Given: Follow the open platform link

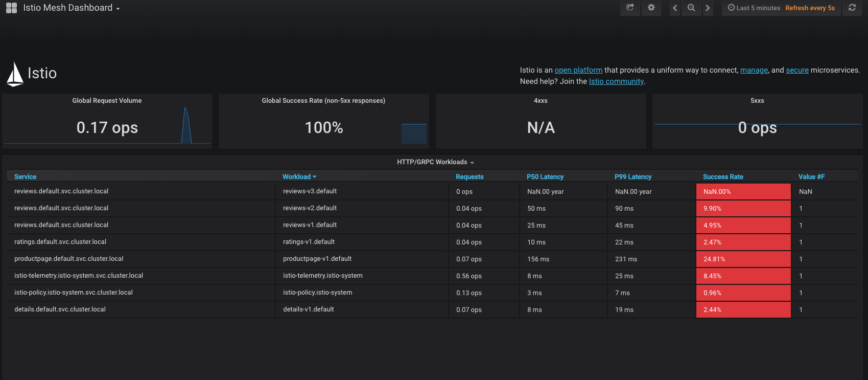Looking at the screenshot, I should tap(578, 70).
